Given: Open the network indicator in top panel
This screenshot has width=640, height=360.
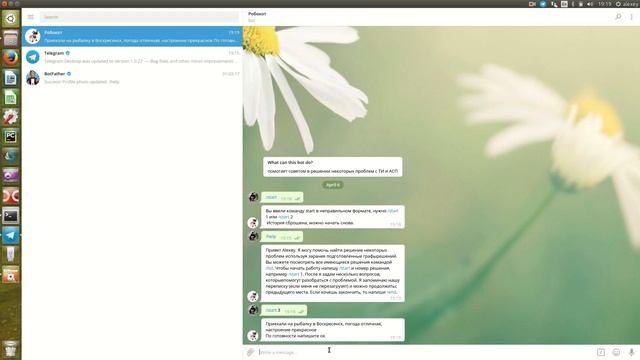Looking at the screenshot, I should [x=554, y=4].
